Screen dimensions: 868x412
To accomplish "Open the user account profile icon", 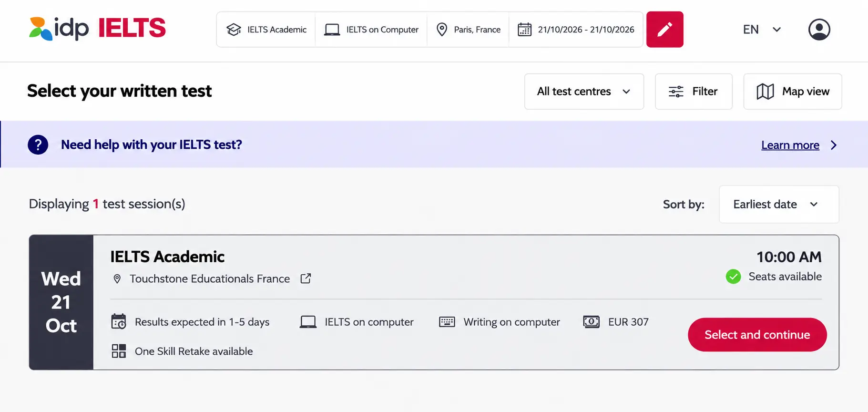I will coord(819,30).
